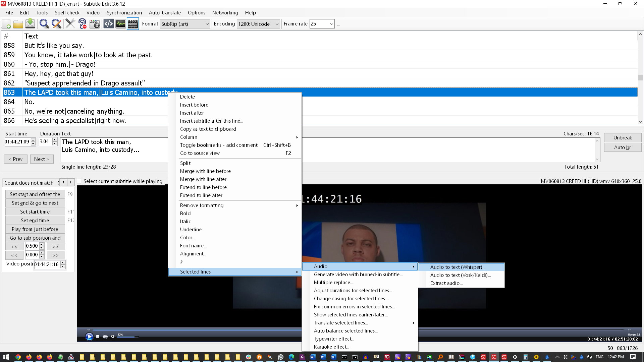The image size is (644, 362).
Task: Show the audio waveform panel
Action: 120,24
